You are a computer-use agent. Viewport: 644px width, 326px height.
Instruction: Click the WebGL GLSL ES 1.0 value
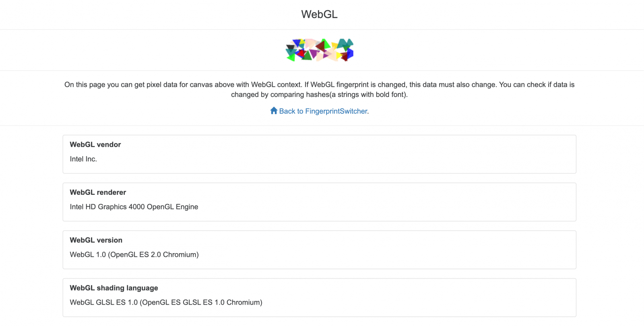[166, 303]
